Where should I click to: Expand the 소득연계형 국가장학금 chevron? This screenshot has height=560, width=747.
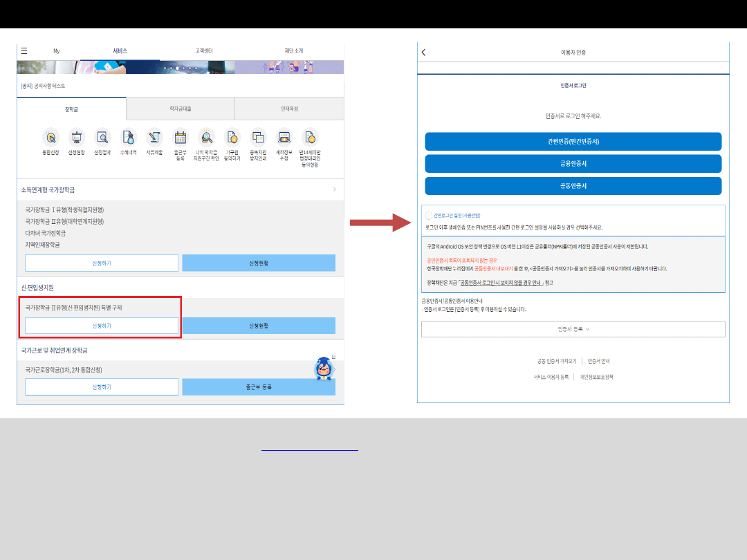335,189
